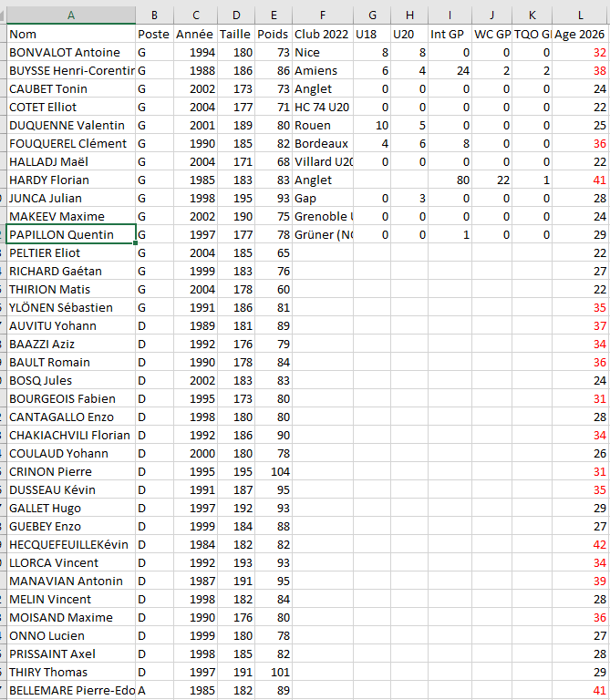The height and width of the screenshot is (700, 610).
Task: Select cell 'BOSQ Jules'
Action: [71, 380]
